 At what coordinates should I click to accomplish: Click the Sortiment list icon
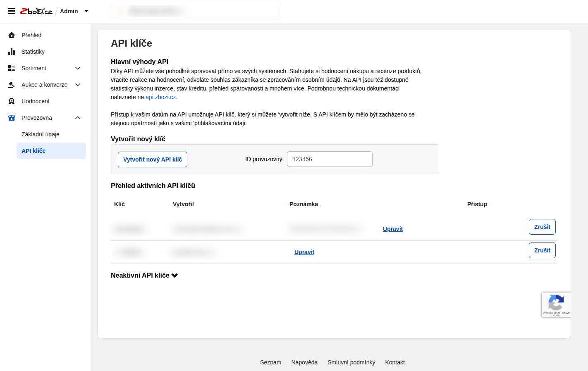click(12, 68)
